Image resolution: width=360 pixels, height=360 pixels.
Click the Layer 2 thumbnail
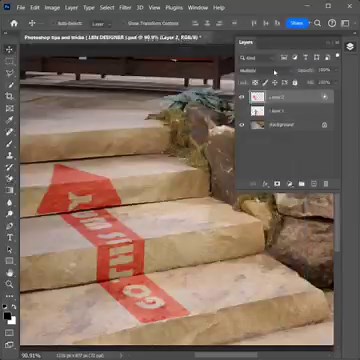click(x=257, y=97)
